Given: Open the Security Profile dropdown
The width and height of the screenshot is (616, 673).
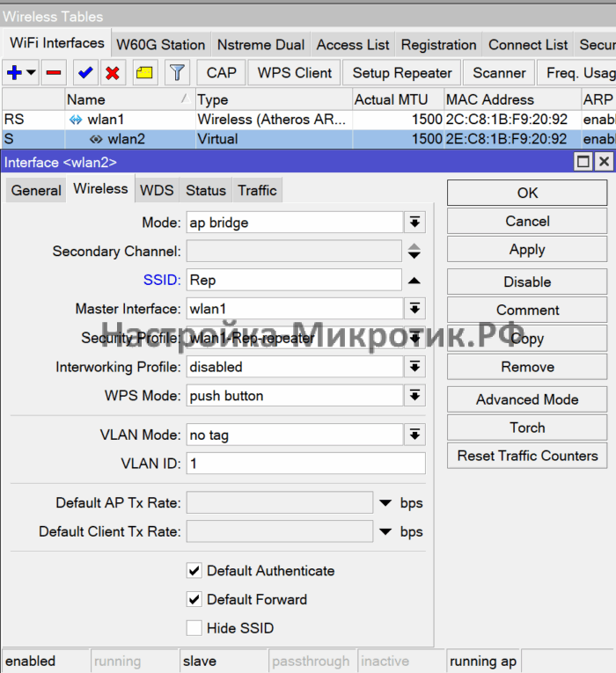Looking at the screenshot, I should (414, 338).
